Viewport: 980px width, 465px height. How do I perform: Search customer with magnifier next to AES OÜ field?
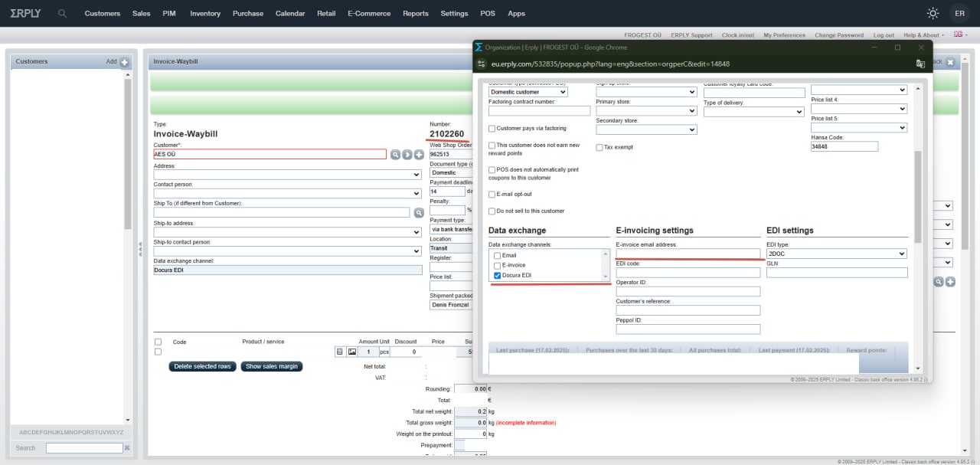(x=396, y=154)
